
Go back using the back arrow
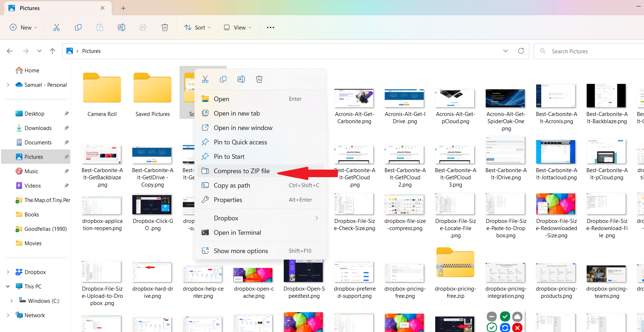click(x=10, y=51)
